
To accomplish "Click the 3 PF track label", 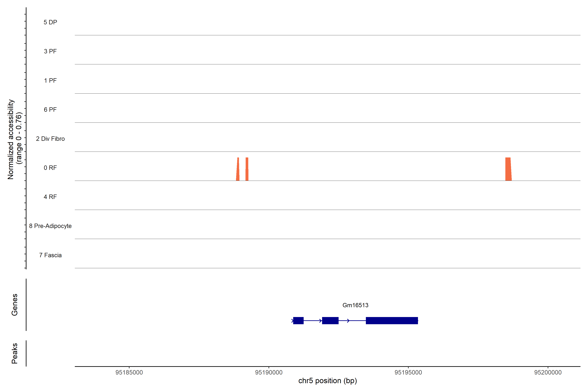I will pos(50,51).
